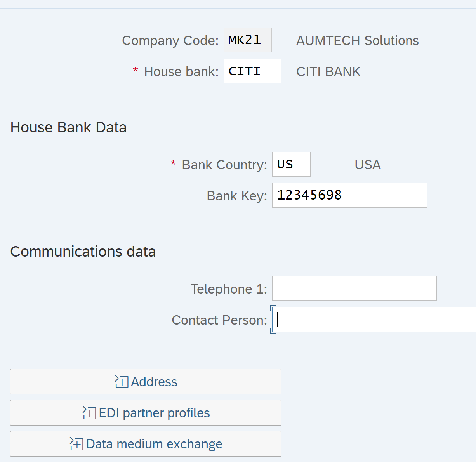Click the expand icon beside EDI partner profiles
Screen dimensions: 476x462
tap(89, 413)
